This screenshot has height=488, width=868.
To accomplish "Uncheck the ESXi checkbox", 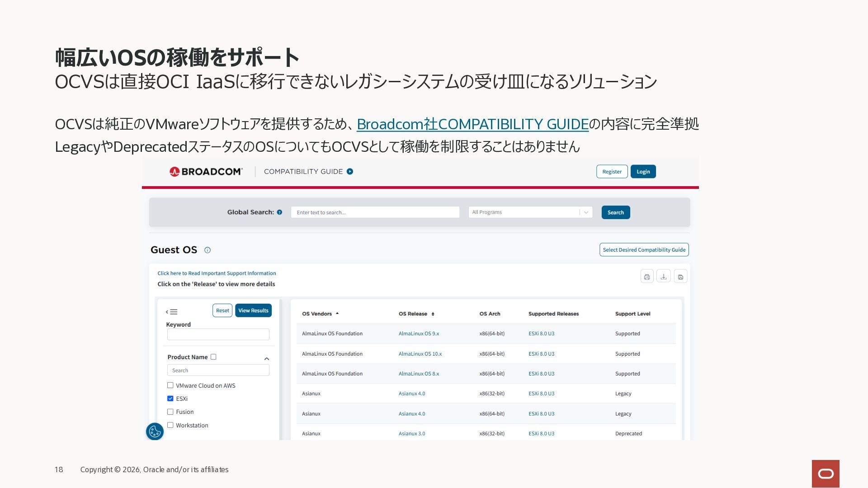I will click(170, 399).
